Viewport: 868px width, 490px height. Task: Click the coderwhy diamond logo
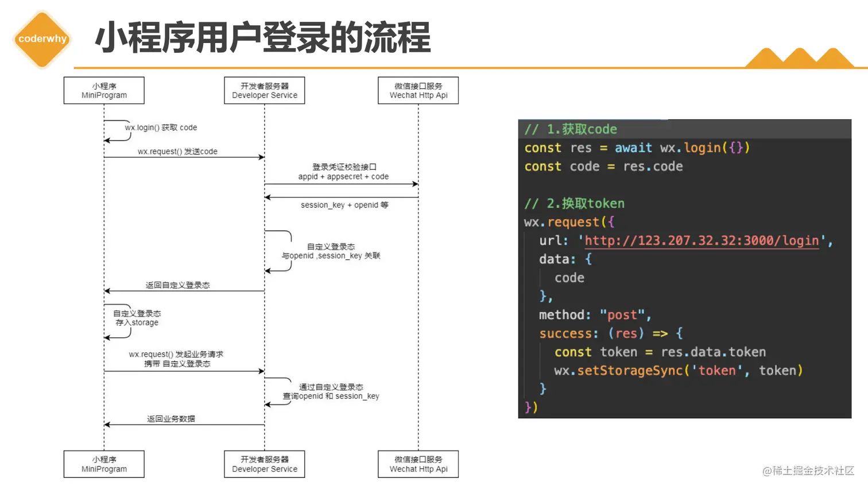pos(42,39)
